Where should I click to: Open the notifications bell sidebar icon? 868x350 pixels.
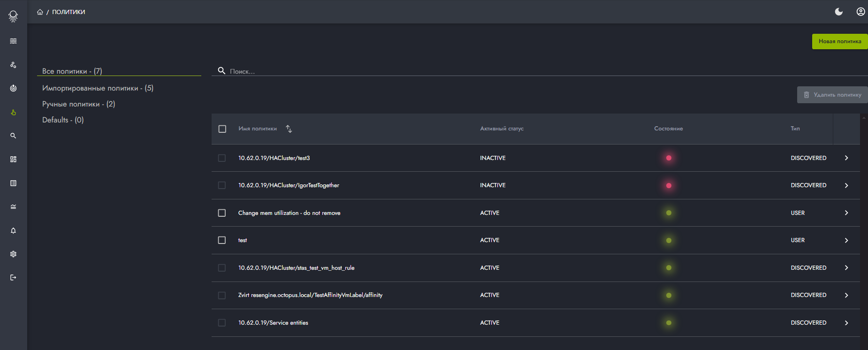[x=13, y=230]
